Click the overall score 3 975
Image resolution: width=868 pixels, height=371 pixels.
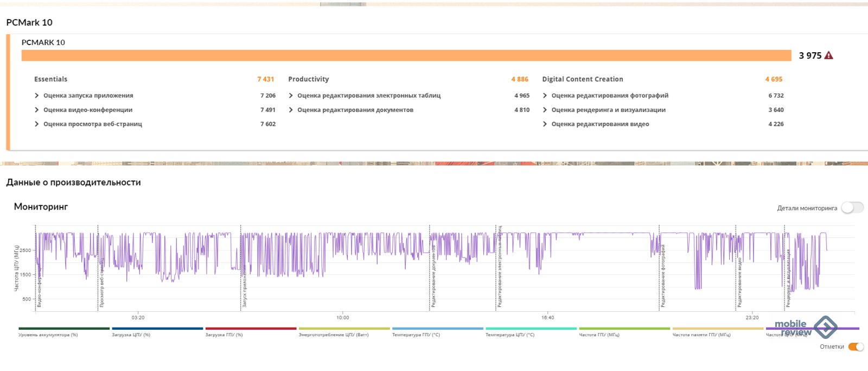810,55
